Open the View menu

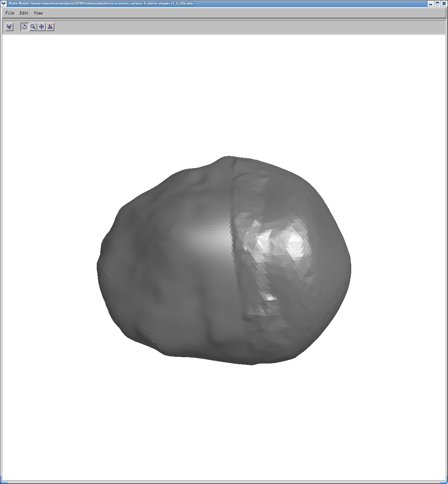38,13
